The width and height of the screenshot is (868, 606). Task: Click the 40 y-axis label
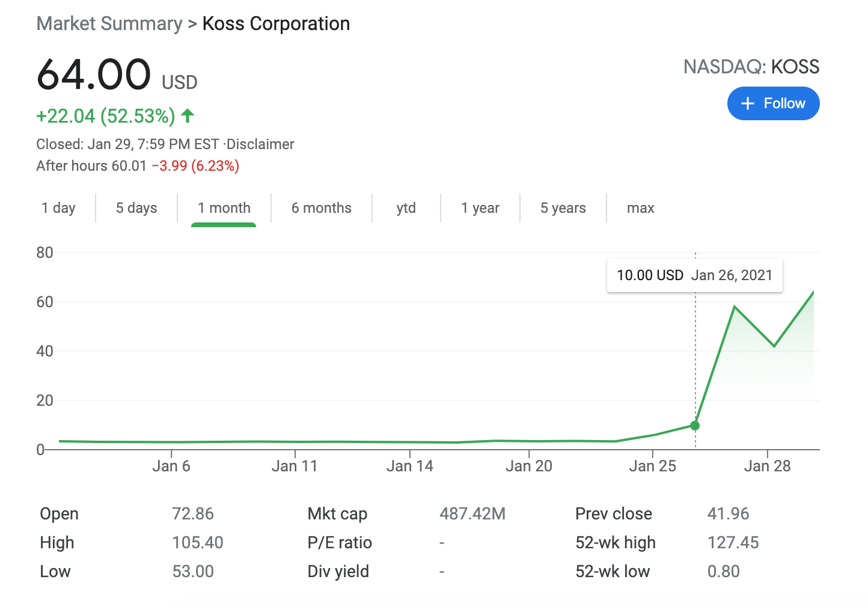[45, 351]
